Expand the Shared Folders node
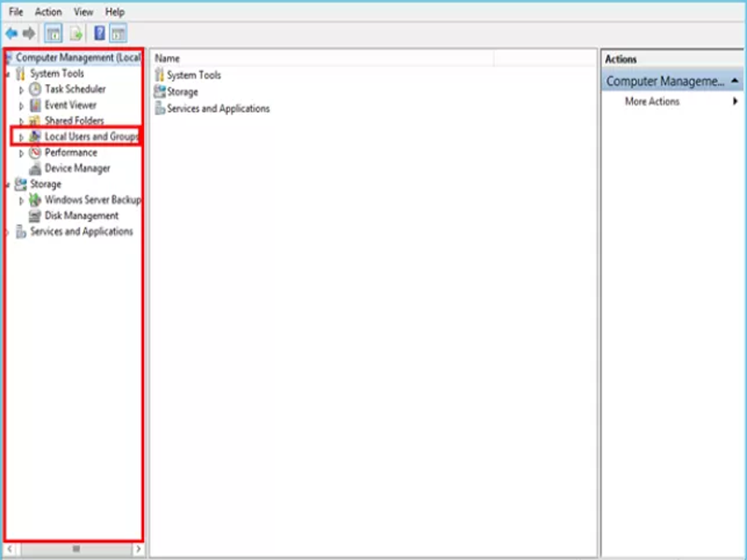The height and width of the screenshot is (560, 747). 21,121
